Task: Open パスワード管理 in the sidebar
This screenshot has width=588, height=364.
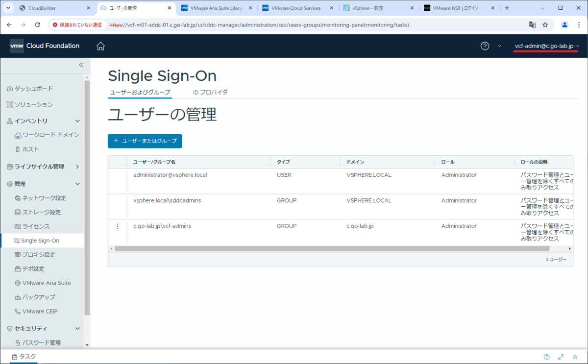Action: pos(38,342)
